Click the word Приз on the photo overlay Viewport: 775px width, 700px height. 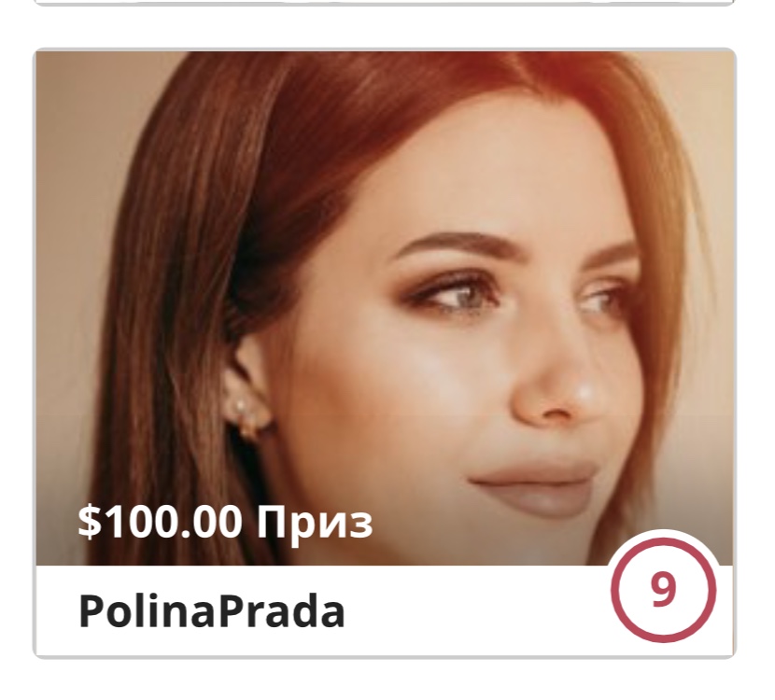click(x=315, y=524)
